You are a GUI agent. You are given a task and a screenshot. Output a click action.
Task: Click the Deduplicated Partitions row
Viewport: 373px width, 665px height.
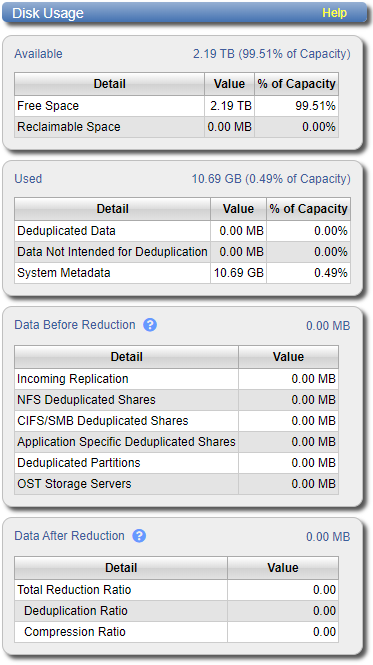tap(177, 463)
